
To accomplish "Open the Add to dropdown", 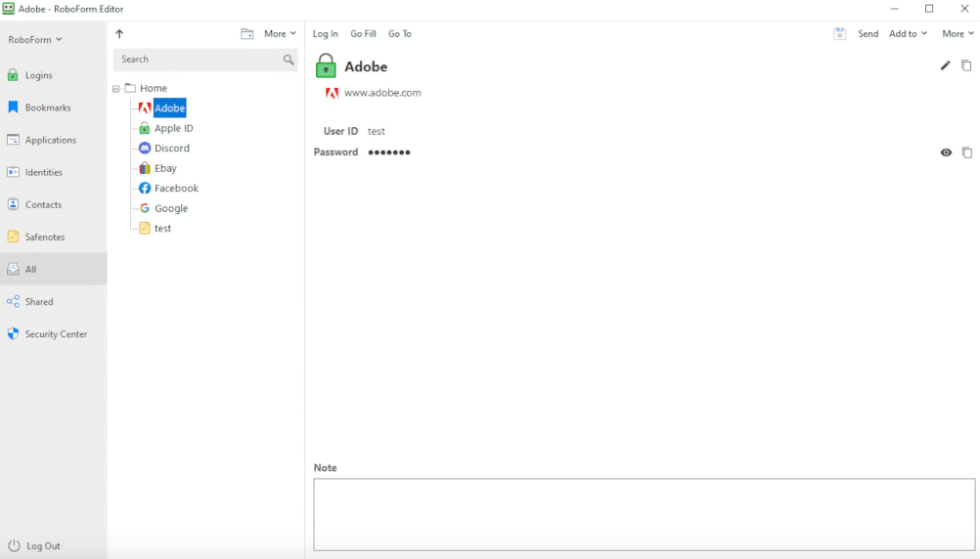I will coord(909,34).
